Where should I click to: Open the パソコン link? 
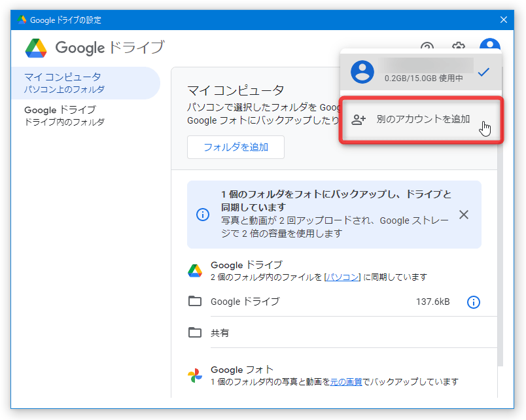pos(342,277)
